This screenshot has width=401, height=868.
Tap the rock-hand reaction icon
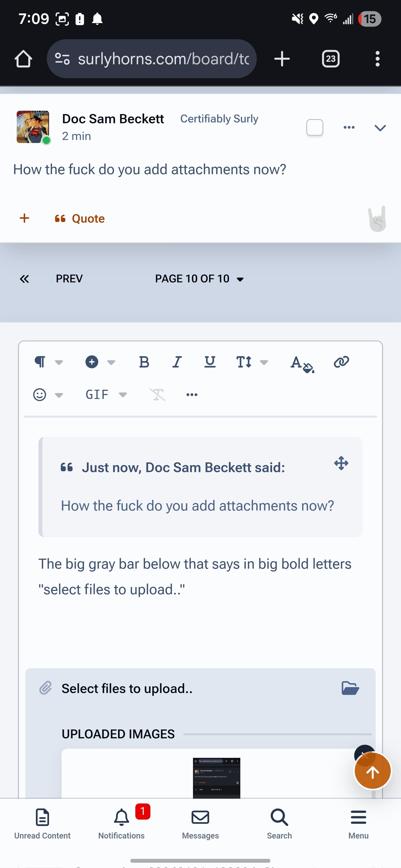click(377, 219)
